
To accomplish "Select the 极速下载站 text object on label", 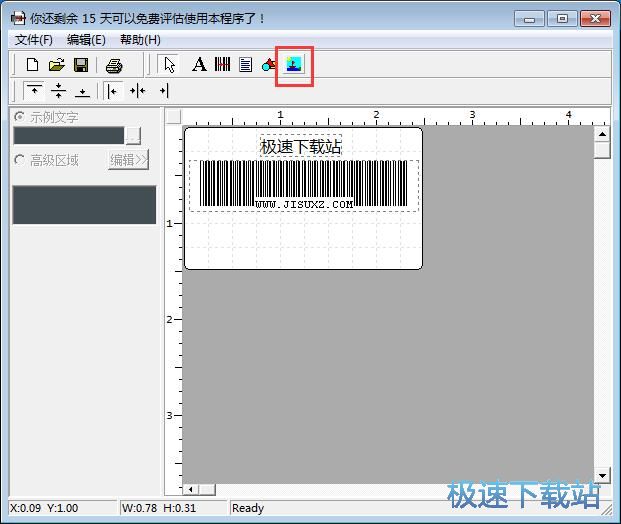I will point(301,147).
